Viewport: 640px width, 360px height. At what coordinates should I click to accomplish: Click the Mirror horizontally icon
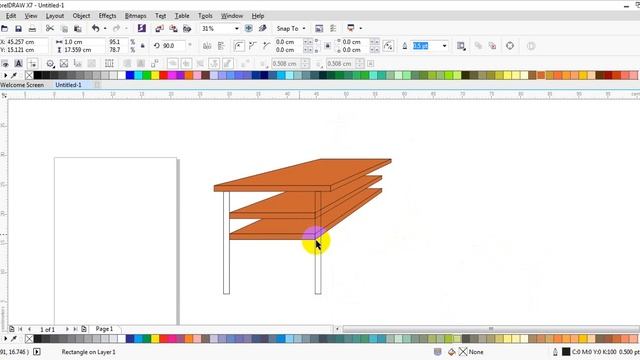point(207,46)
